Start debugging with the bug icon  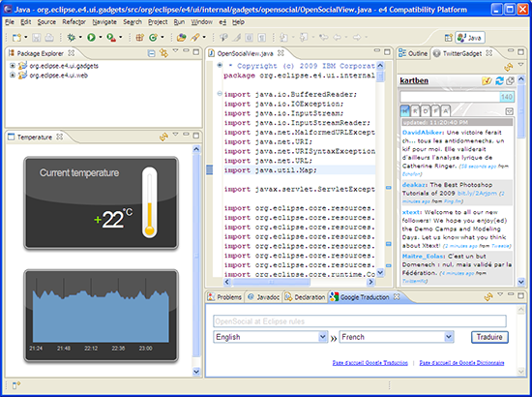[x=71, y=38]
